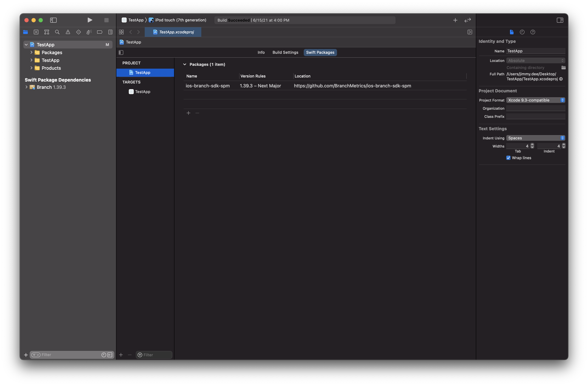The height and width of the screenshot is (386, 588).
Task: Go forward in editor history
Action: pyautogui.click(x=139, y=32)
